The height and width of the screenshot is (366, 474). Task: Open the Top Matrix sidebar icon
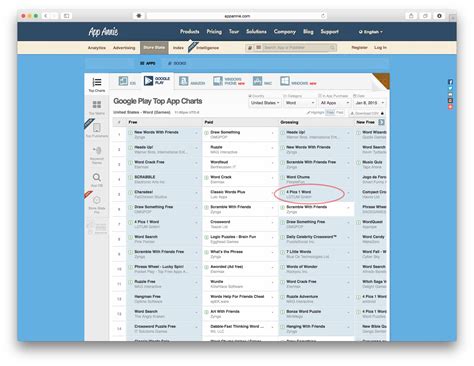pos(97,104)
